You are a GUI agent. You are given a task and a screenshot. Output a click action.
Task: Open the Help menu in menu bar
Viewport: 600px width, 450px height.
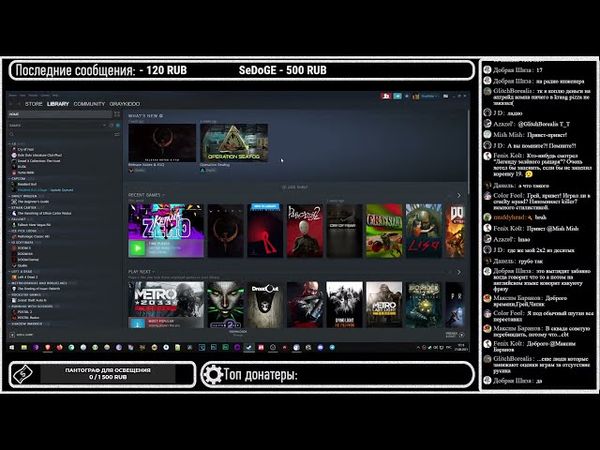coord(55,95)
